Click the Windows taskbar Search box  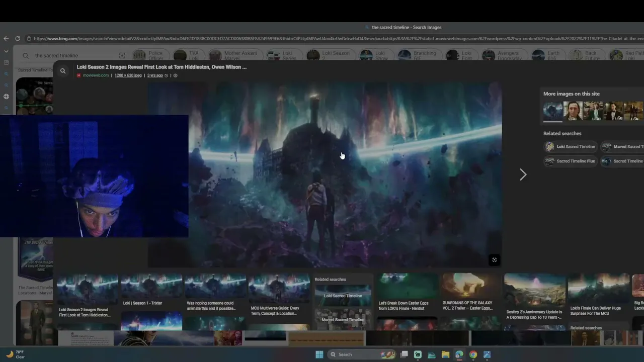(361, 354)
